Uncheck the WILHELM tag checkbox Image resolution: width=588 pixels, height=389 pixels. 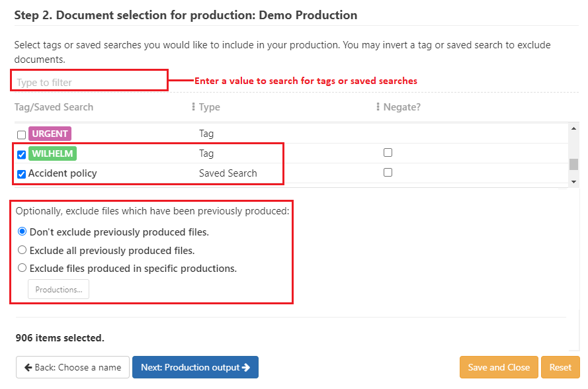(x=21, y=153)
